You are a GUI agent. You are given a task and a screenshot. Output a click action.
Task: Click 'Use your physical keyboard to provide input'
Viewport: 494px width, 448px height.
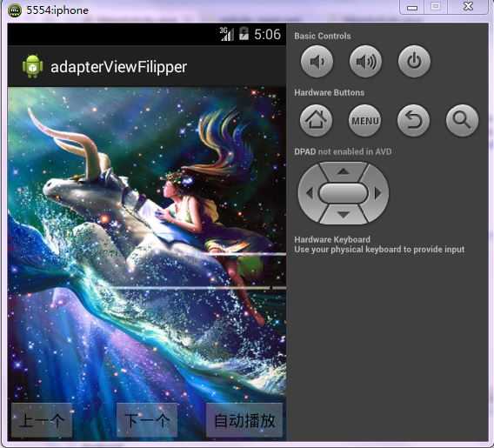pyautogui.click(x=379, y=250)
